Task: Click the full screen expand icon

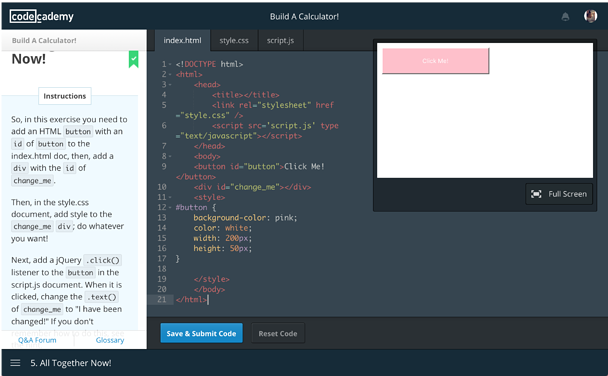Action: 536,194
